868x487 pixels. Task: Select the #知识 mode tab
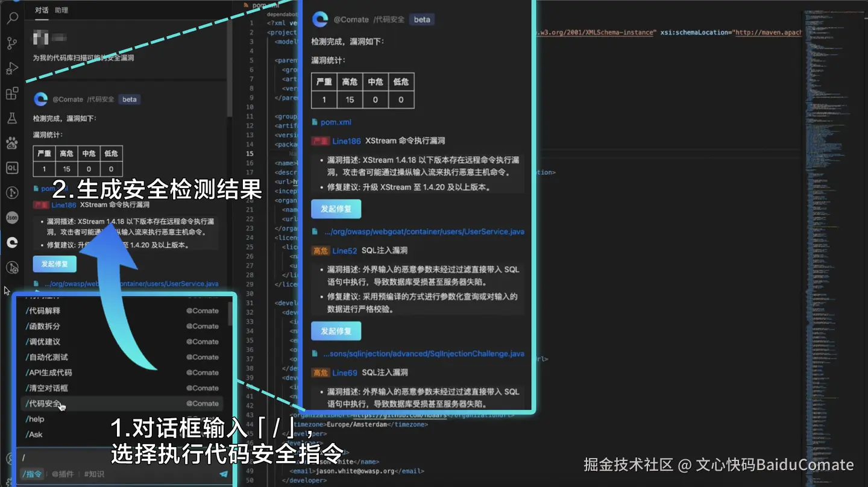[x=94, y=474]
